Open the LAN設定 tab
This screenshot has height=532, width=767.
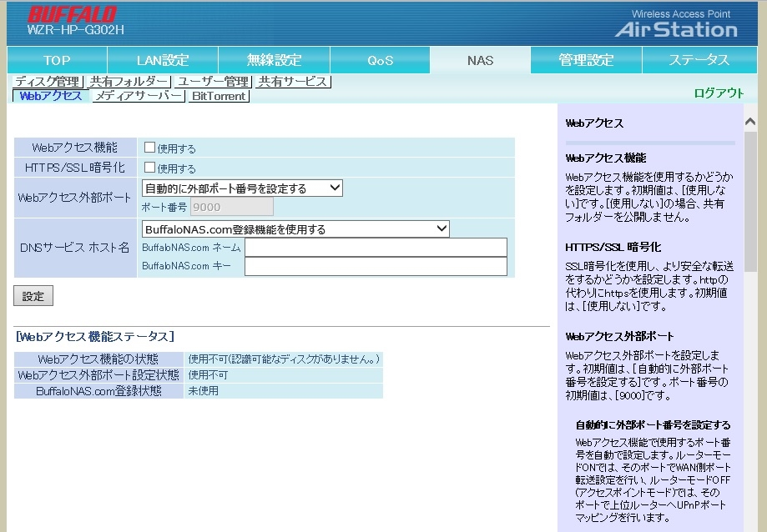point(163,60)
